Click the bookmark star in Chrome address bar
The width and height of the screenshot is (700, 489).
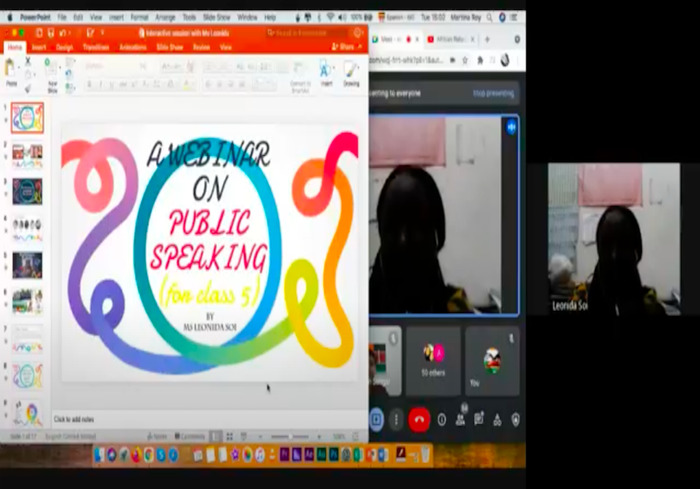[x=465, y=60]
